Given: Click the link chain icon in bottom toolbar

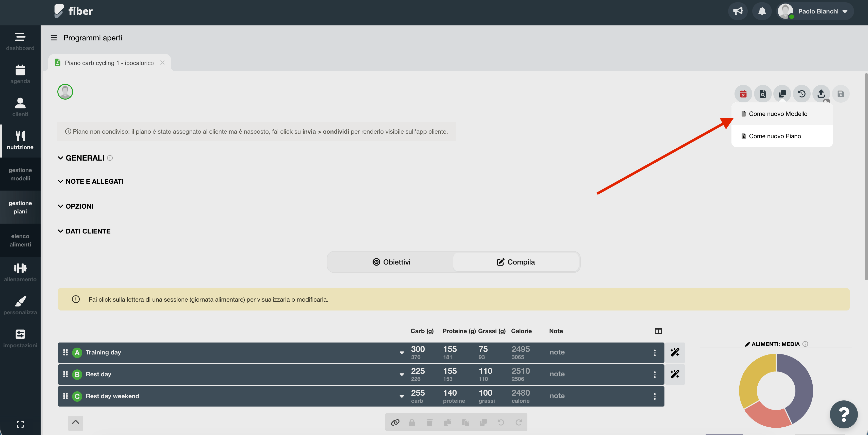Looking at the screenshot, I should [x=395, y=422].
